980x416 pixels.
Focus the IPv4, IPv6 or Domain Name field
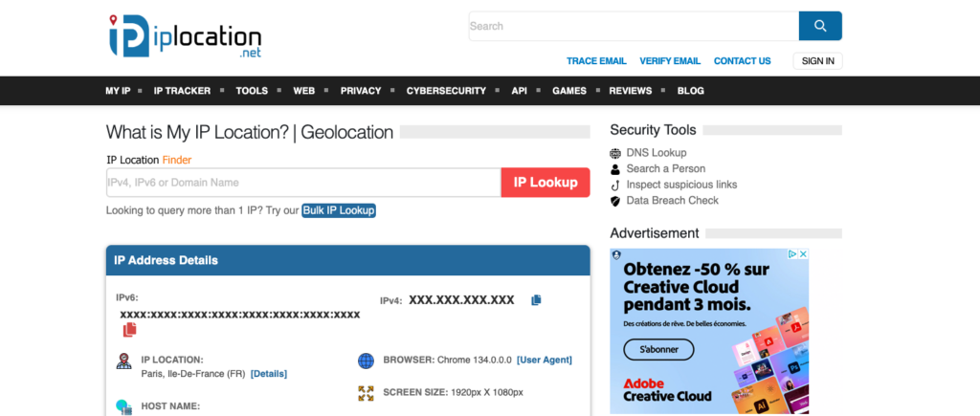(303, 183)
